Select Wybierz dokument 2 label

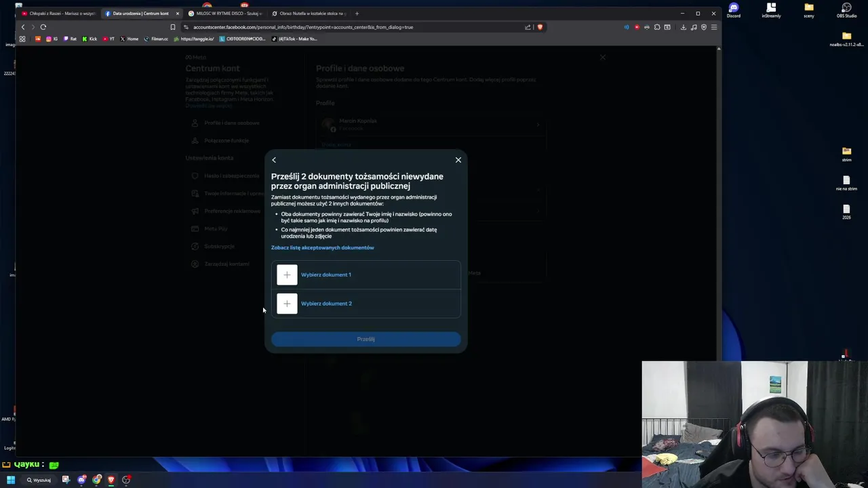326,304
